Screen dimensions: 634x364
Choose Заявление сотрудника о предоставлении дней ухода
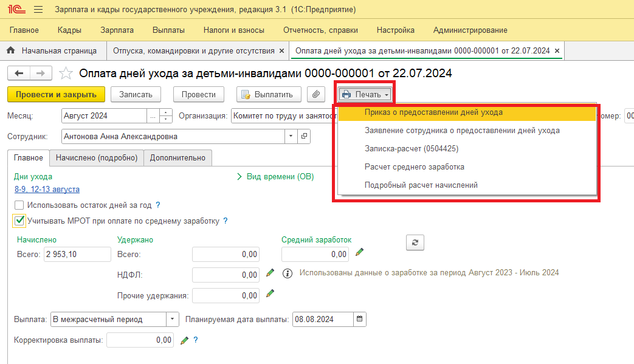coord(467,131)
